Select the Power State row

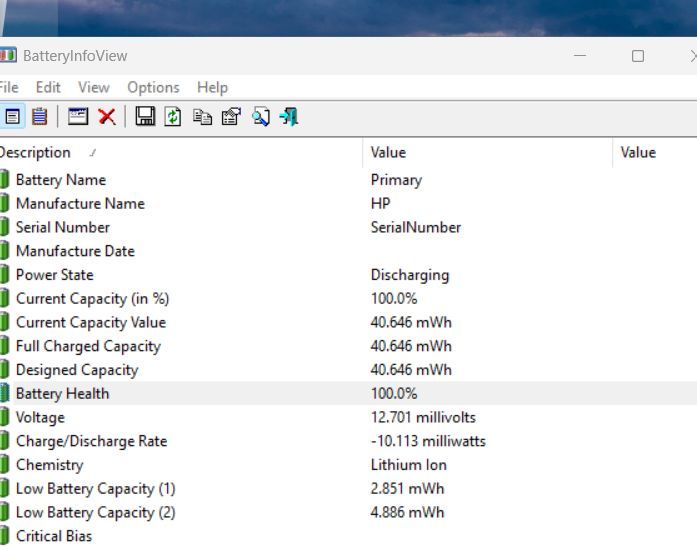tap(54, 275)
